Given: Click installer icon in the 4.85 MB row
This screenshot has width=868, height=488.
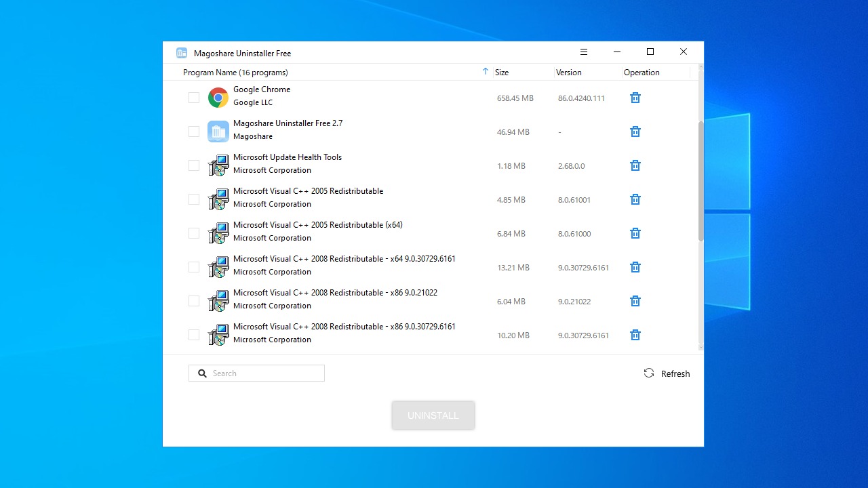Looking at the screenshot, I should point(218,199).
